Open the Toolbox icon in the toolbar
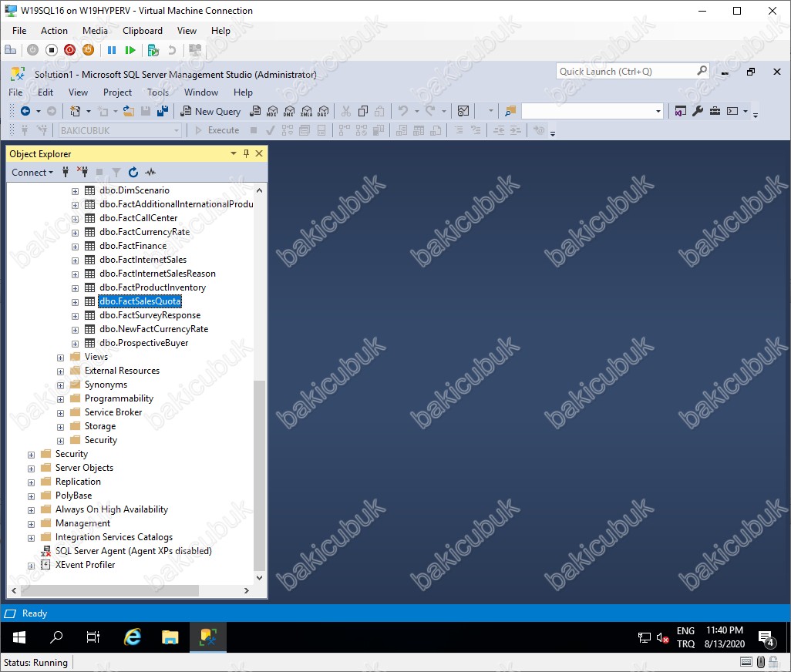 pyautogui.click(x=715, y=111)
